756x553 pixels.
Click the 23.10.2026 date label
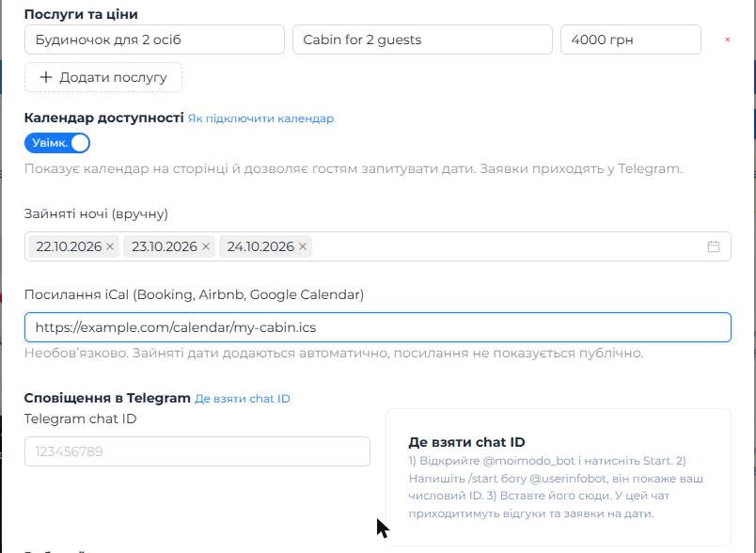[165, 246]
